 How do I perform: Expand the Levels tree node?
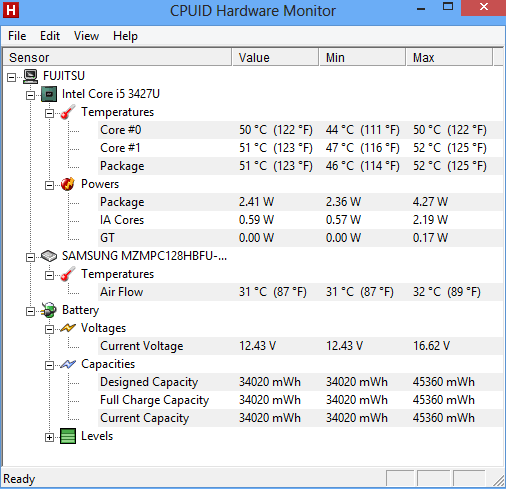click(x=49, y=437)
